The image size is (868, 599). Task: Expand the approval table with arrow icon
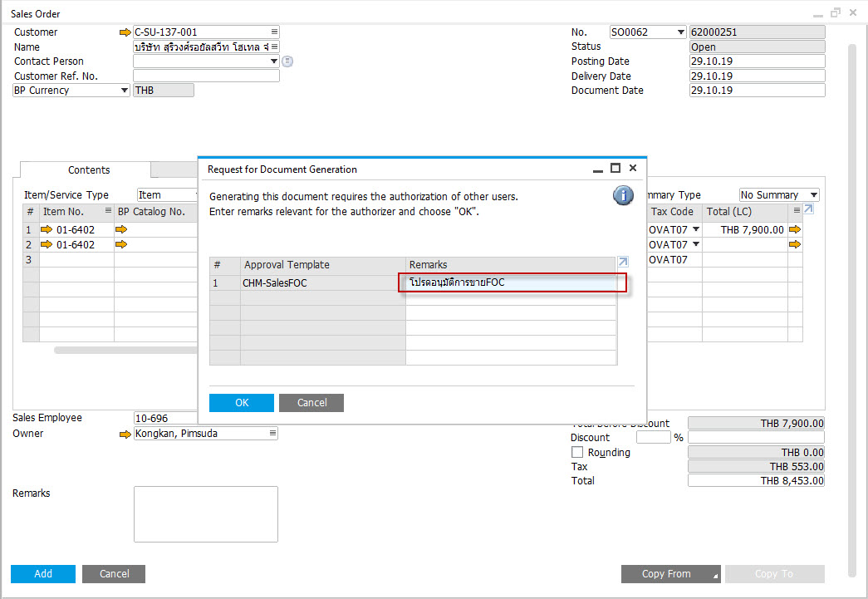click(x=623, y=262)
